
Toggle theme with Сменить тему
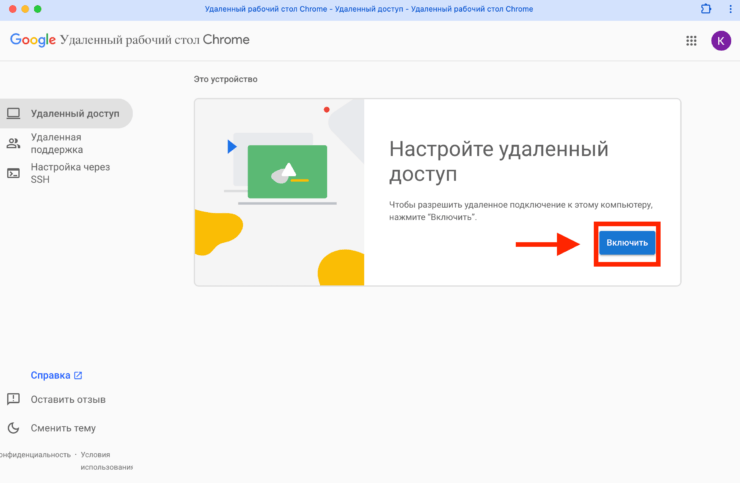point(63,428)
